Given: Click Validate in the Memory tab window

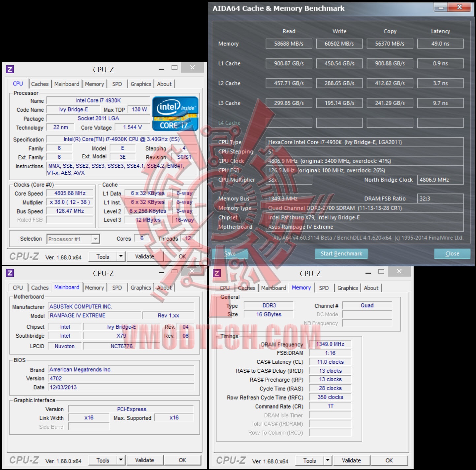Looking at the screenshot, I should pyautogui.click(x=351, y=460).
